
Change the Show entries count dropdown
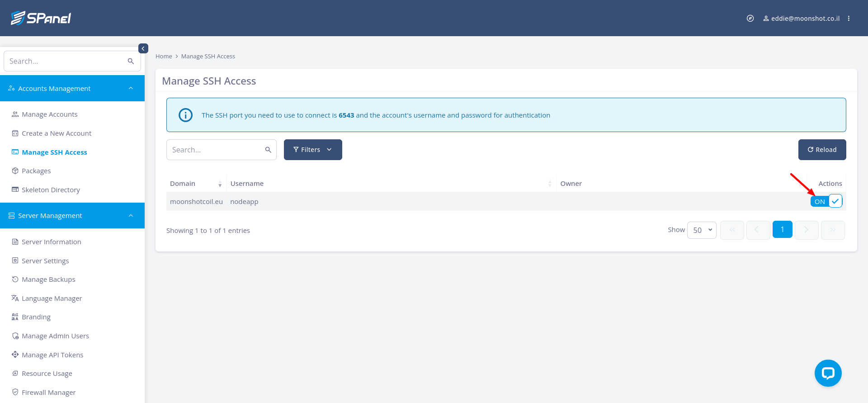pos(702,230)
